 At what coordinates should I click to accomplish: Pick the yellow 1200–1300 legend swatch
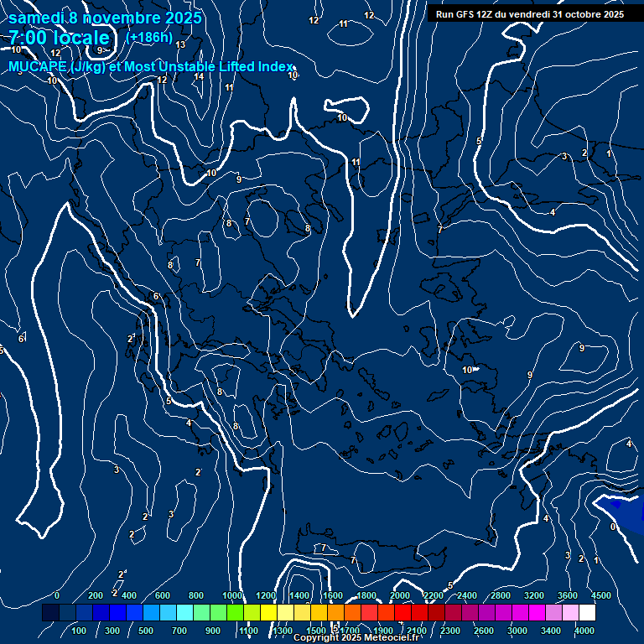(268, 612)
